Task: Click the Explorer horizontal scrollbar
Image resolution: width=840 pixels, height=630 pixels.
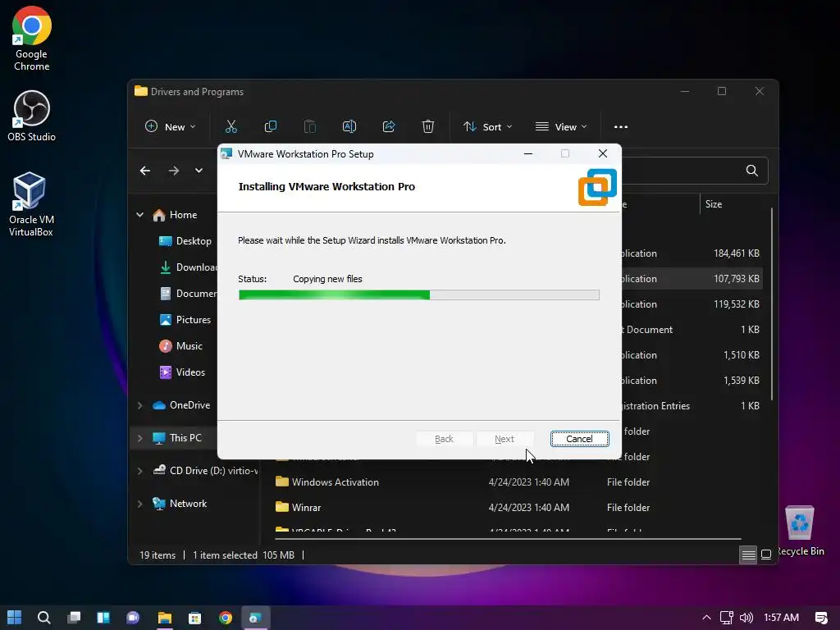Action: (x=508, y=538)
